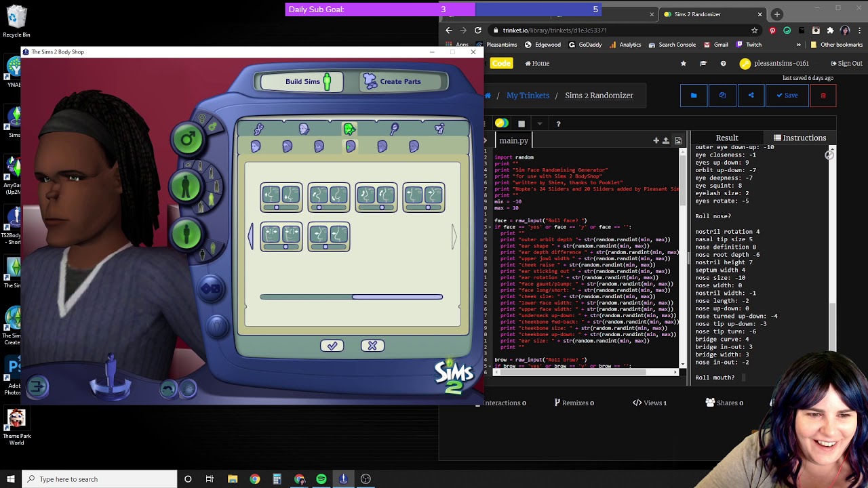Image resolution: width=868 pixels, height=488 pixels.
Task: Open the run options dropdown arrow
Action: [540, 124]
